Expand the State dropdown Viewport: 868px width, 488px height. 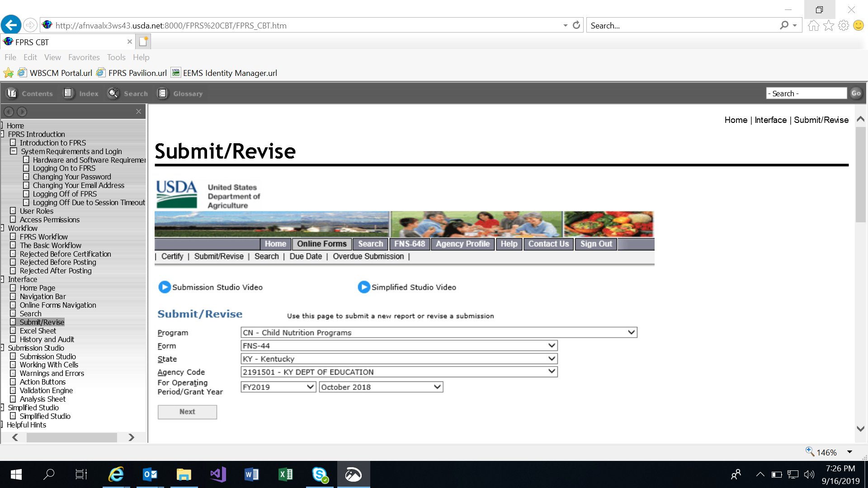coord(552,359)
